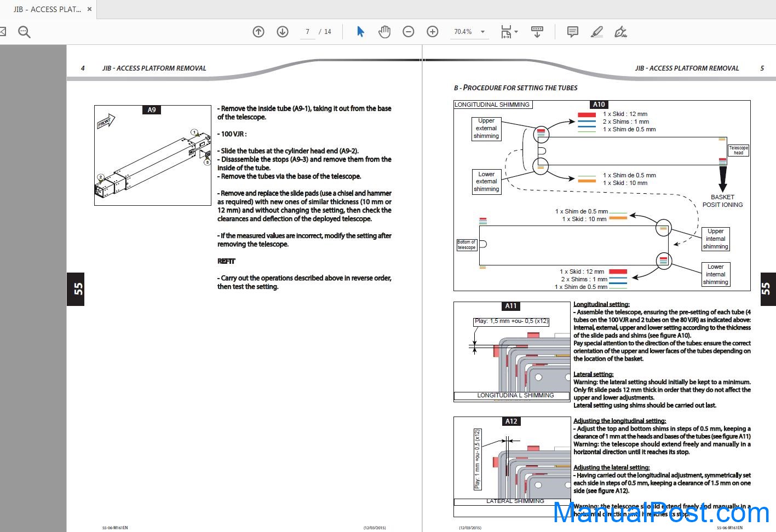Open the sign document pen tool
This screenshot has height=532, width=776.
point(620,32)
